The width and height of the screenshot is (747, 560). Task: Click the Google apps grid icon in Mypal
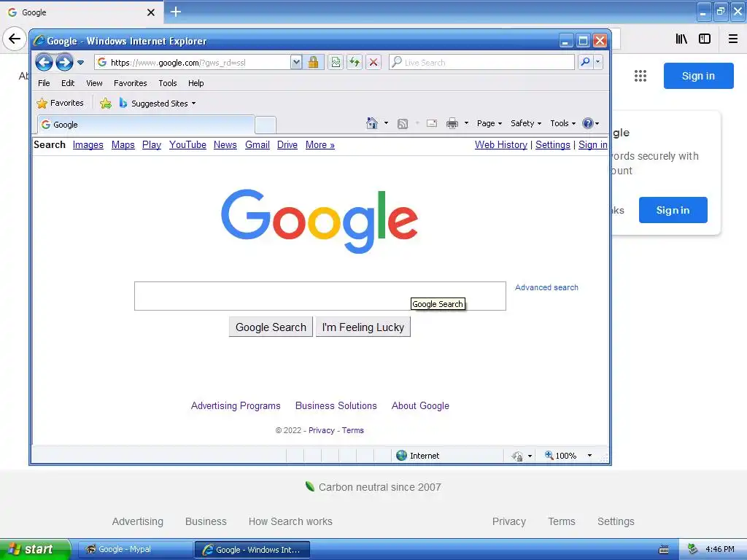[x=640, y=76]
